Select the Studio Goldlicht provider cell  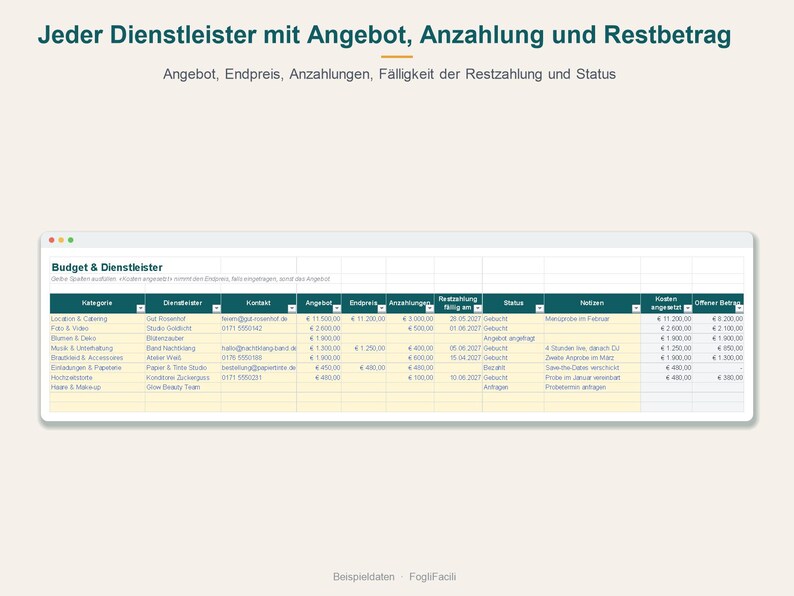183,329
